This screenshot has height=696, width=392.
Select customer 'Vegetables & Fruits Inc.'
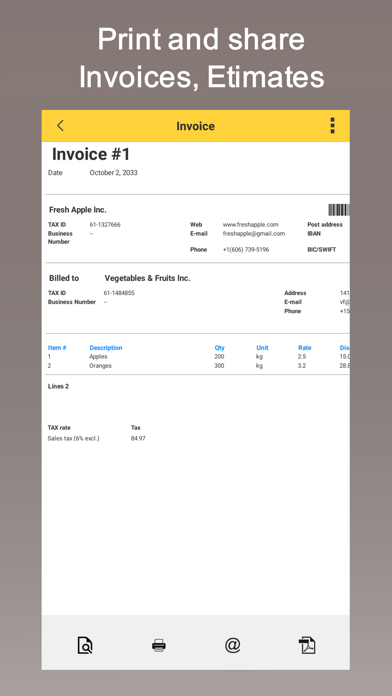click(x=147, y=278)
